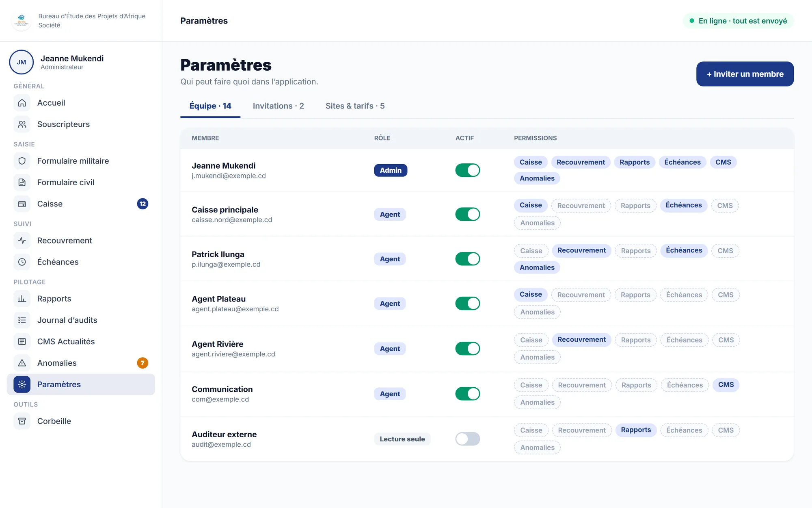Open Journal d'audits list icon
The image size is (812, 508).
pyautogui.click(x=22, y=320)
